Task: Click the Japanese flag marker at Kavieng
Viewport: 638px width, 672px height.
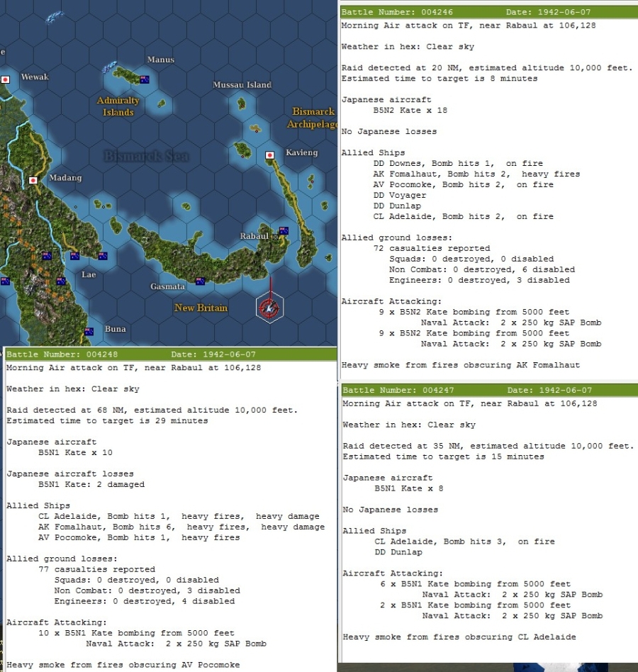Action: pyautogui.click(x=270, y=155)
